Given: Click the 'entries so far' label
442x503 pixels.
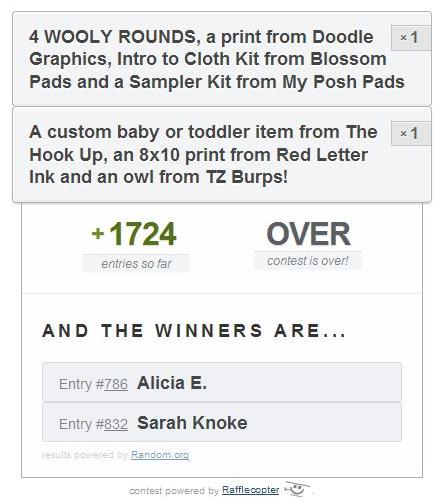Looking at the screenshot, I should 136,264.
